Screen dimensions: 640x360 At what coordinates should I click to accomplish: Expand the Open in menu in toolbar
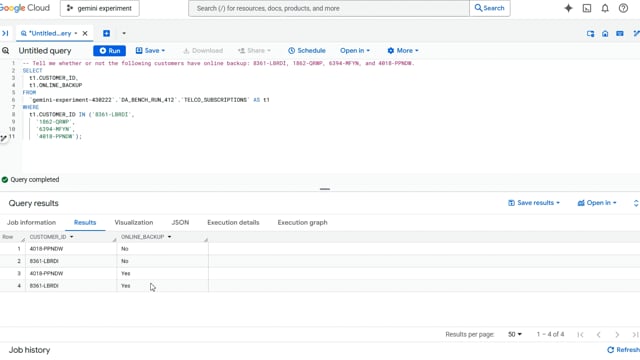[355, 51]
